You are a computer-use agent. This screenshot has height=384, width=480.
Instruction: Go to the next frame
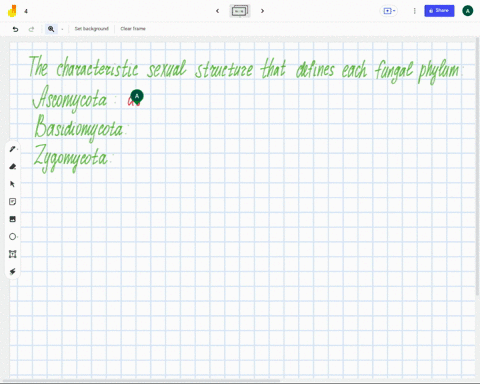pyautogui.click(x=262, y=11)
